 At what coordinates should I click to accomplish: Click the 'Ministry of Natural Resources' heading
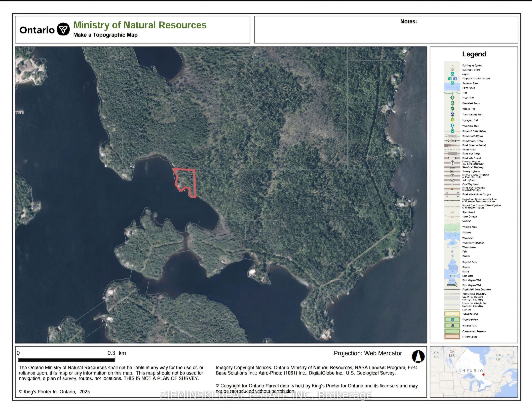click(140, 25)
